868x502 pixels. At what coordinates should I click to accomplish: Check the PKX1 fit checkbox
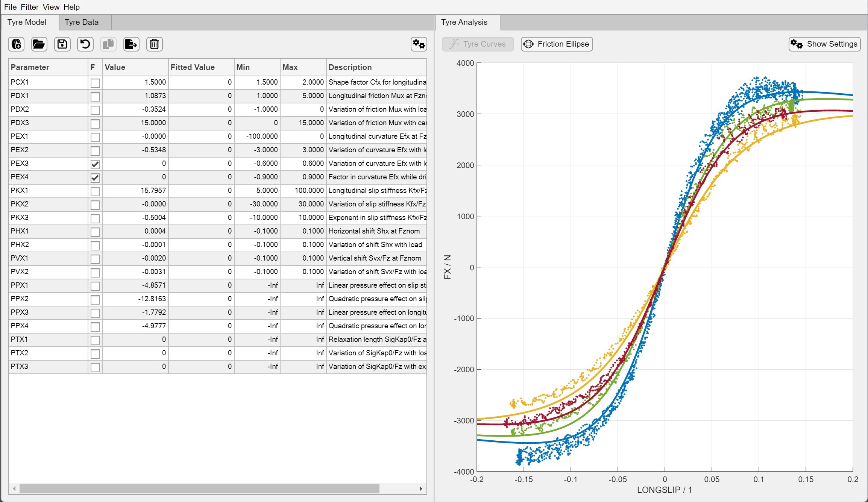95,191
